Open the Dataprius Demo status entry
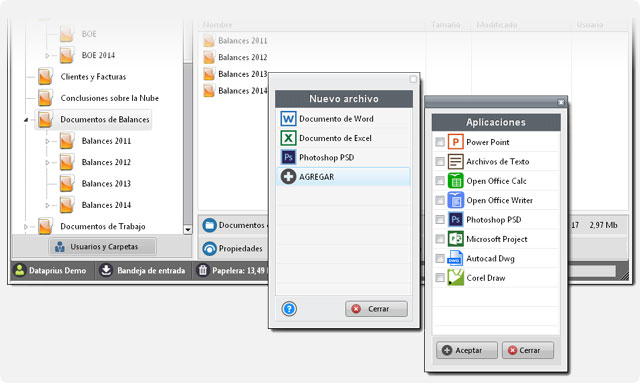Viewport: 640px width, 385px height. pos(50,270)
